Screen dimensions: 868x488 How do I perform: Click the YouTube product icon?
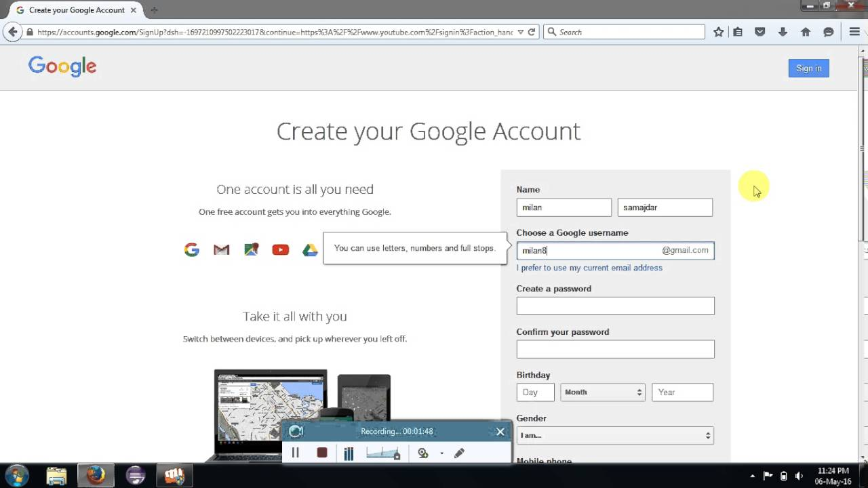point(280,250)
